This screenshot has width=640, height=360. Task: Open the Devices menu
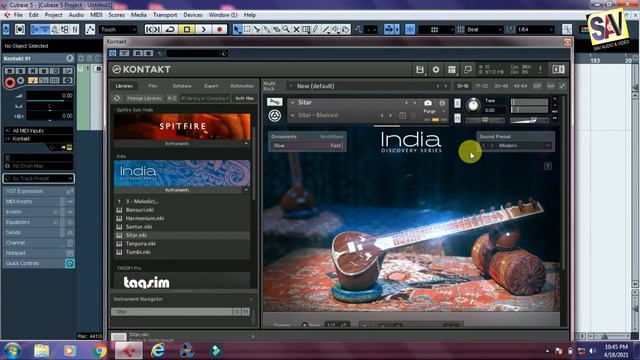pos(193,15)
